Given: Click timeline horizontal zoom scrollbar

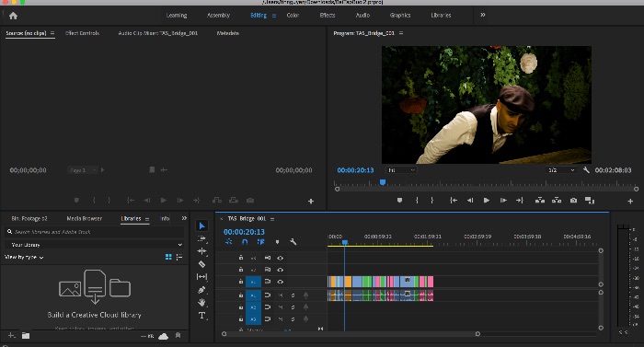Looking at the screenshot, I should pos(351,334).
